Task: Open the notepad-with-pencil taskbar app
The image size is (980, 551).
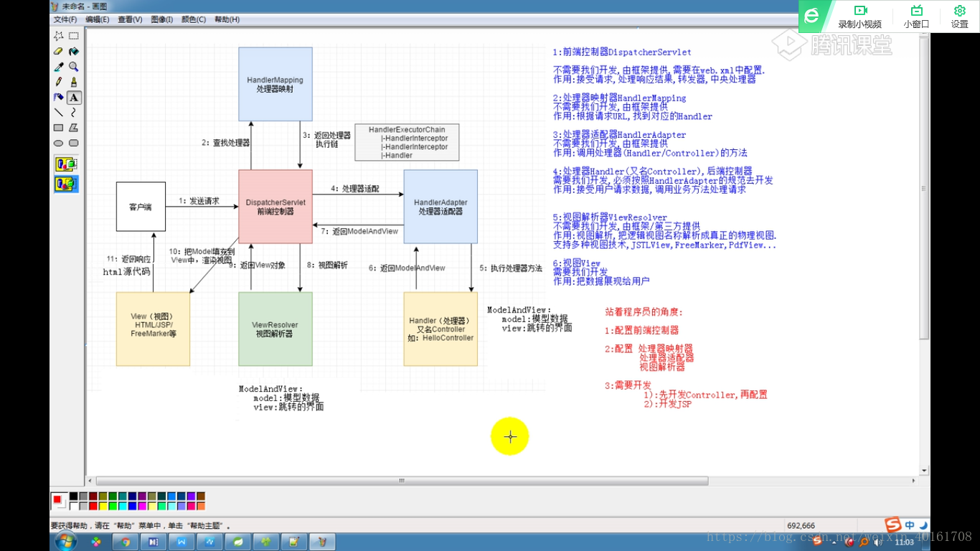Action: (293, 542)
